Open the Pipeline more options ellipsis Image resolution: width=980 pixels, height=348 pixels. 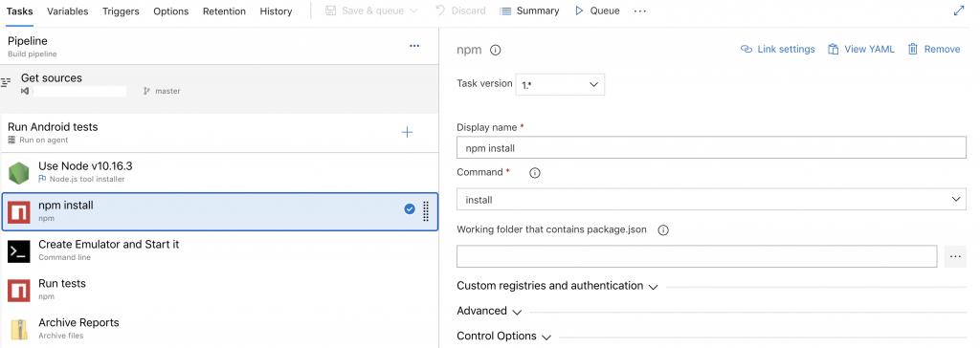coord(414,46)
